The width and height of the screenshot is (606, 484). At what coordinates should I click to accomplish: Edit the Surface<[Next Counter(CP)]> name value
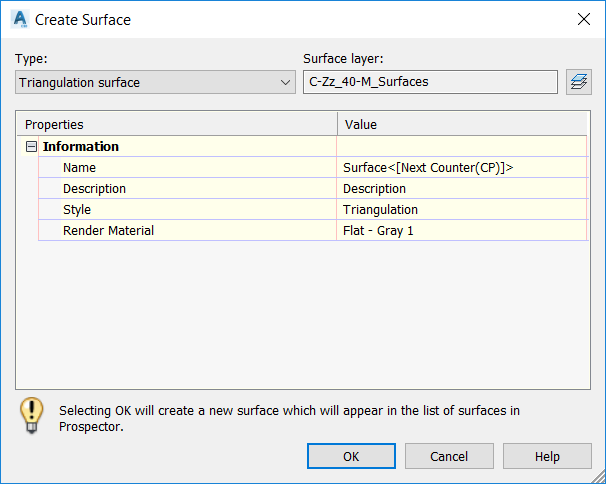pos(428,168)
